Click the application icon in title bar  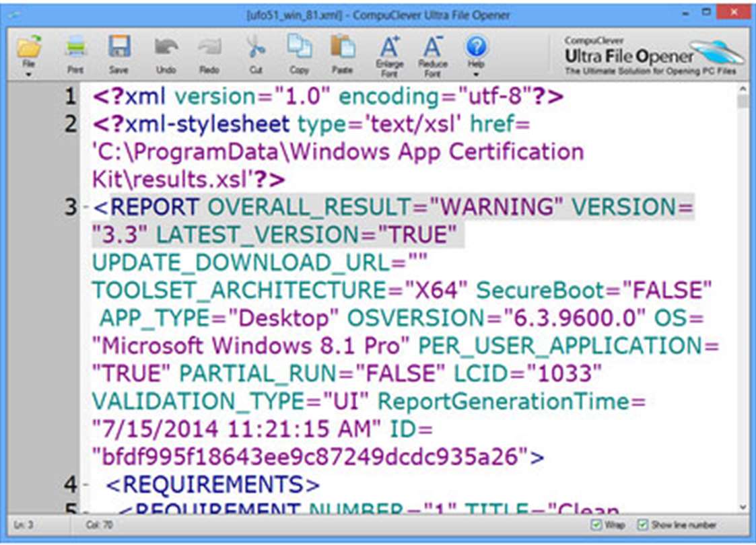point(14,15)
